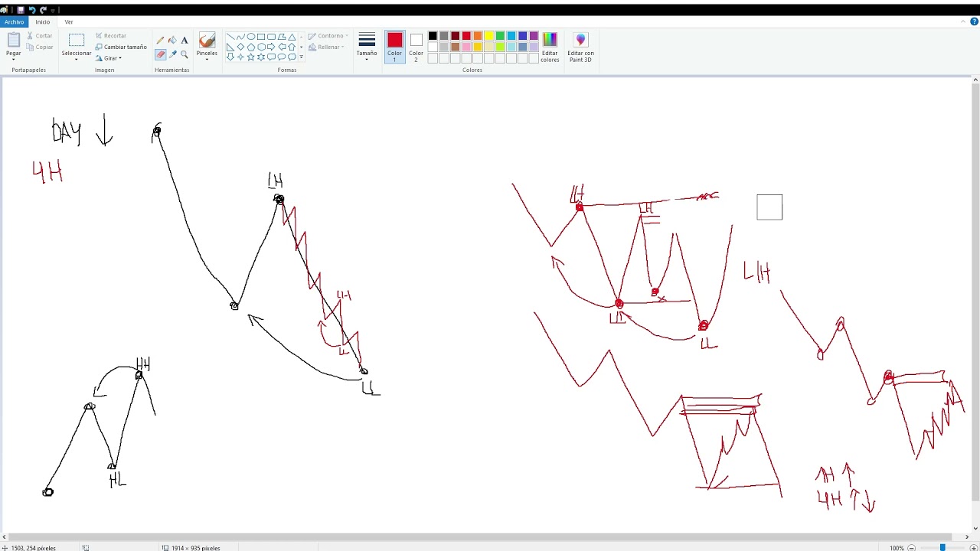Viewport: 980px width, 551px height.
Task: Choose the rectangle shape
Action: pyautogui.click(x=261, y=37)
